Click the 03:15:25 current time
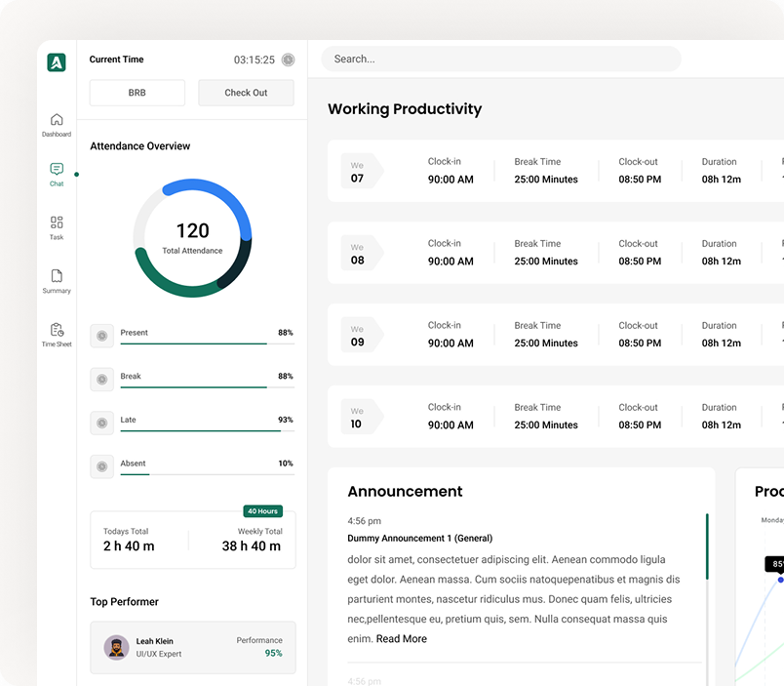This screenshot has height=686, width=784. click(x=255, y=61)
